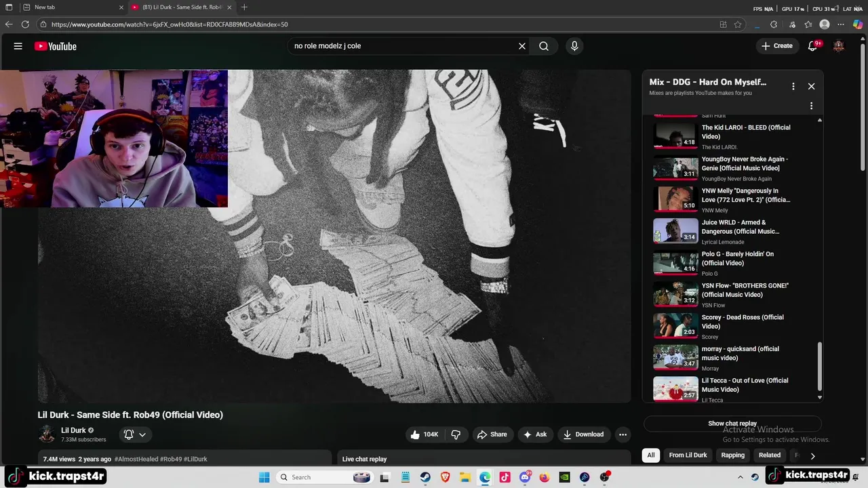The image size is (868, 488).
Task: Open the favorites list in Edge
Action: click(x=808, y=24)
